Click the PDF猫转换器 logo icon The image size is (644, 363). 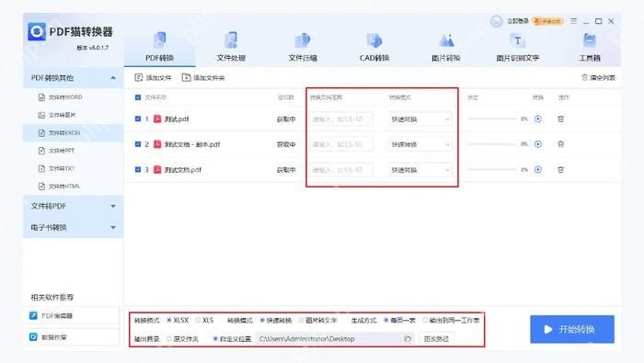37,31
